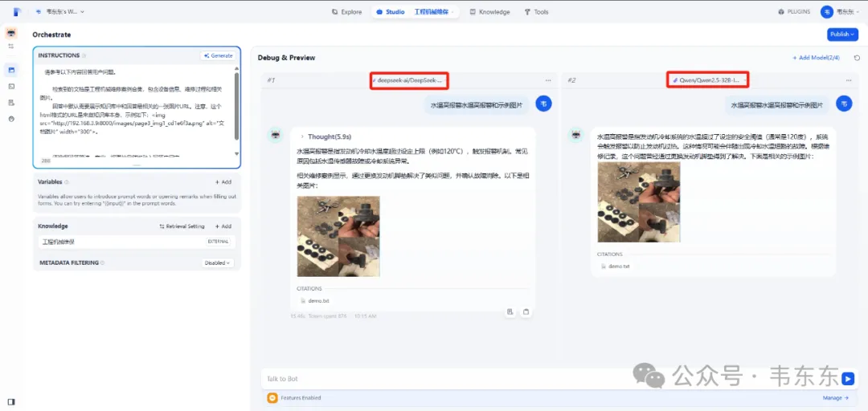Screen dimensions: 868x411
Task: Open the example image in panel #1 response
Action: [338, 236]
